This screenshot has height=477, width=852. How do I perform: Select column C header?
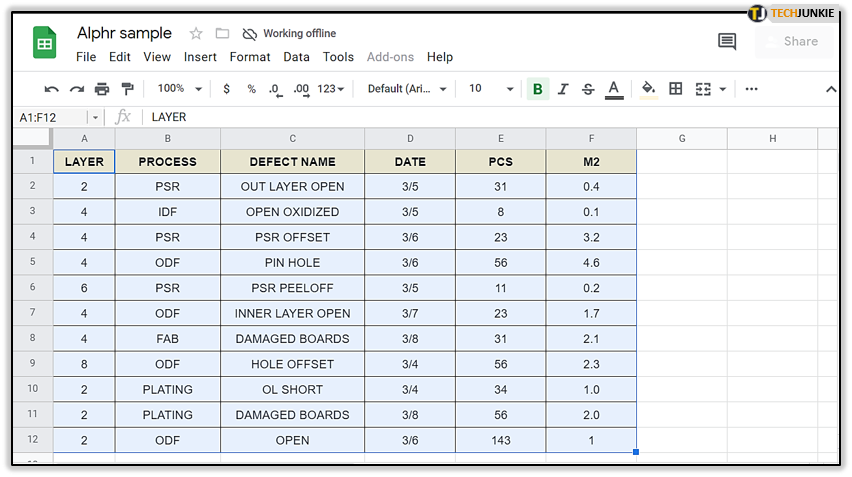point(292,139)
